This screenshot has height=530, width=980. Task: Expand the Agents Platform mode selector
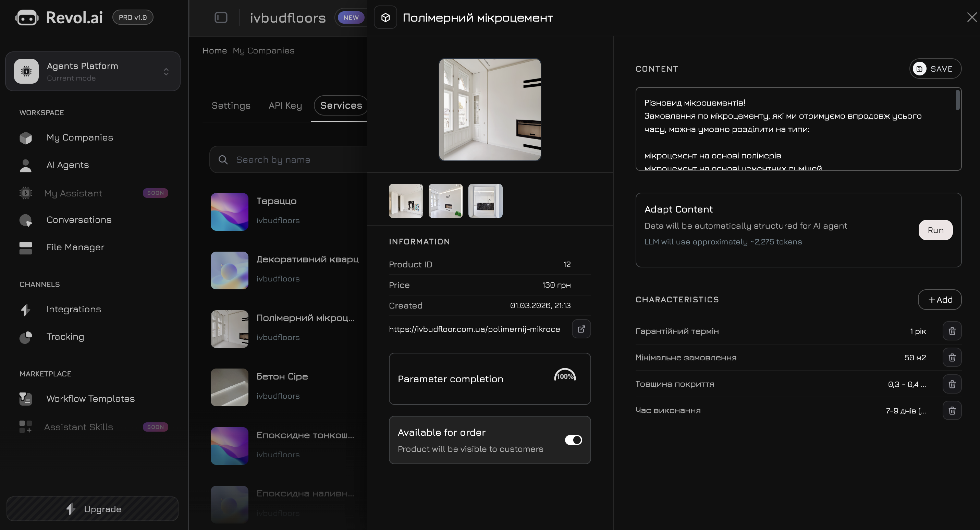[166, 71]
